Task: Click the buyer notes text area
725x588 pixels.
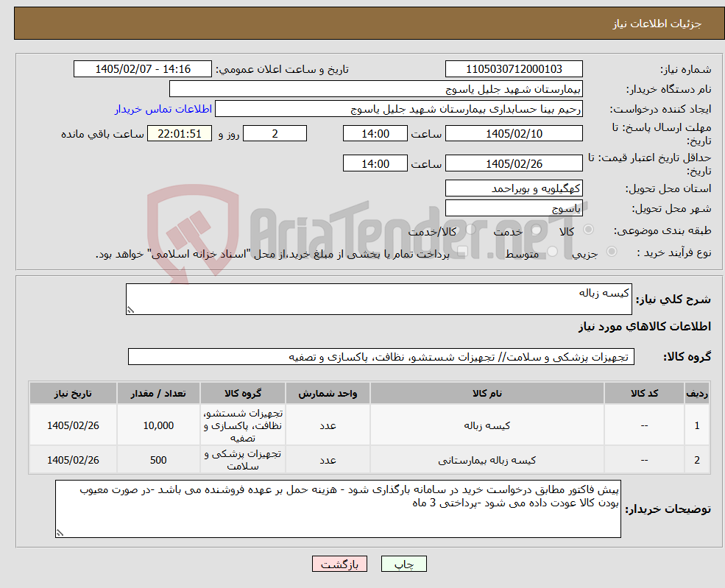Action: pyautogui.click(x=338, y=509)
